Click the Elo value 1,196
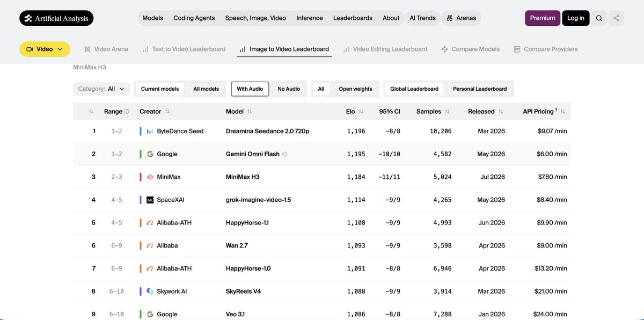 coord(356,131)
